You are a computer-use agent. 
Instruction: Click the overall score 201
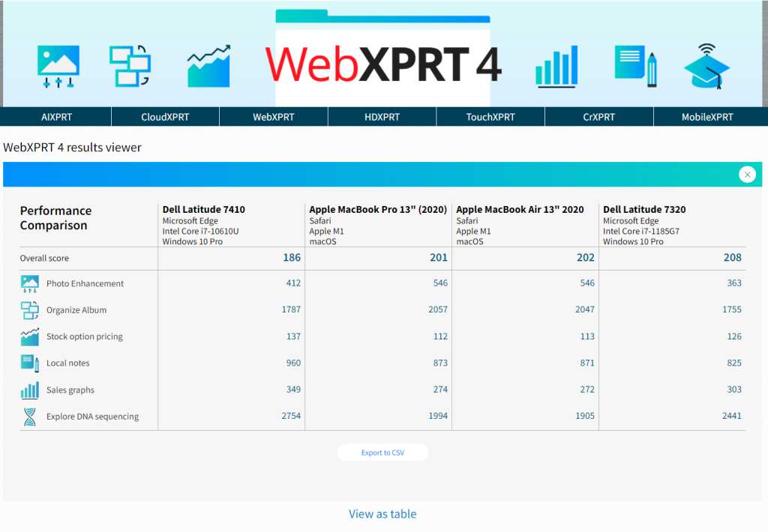(x=439, y=258)
